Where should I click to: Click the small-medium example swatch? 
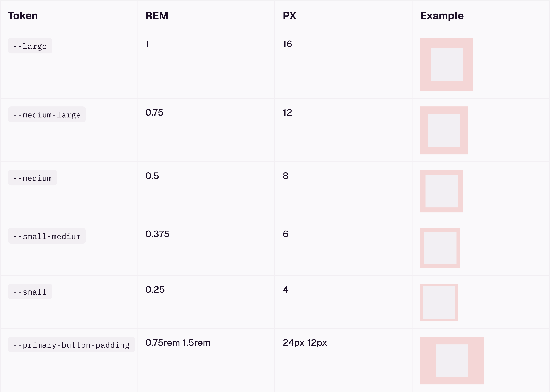coord(440,248)
